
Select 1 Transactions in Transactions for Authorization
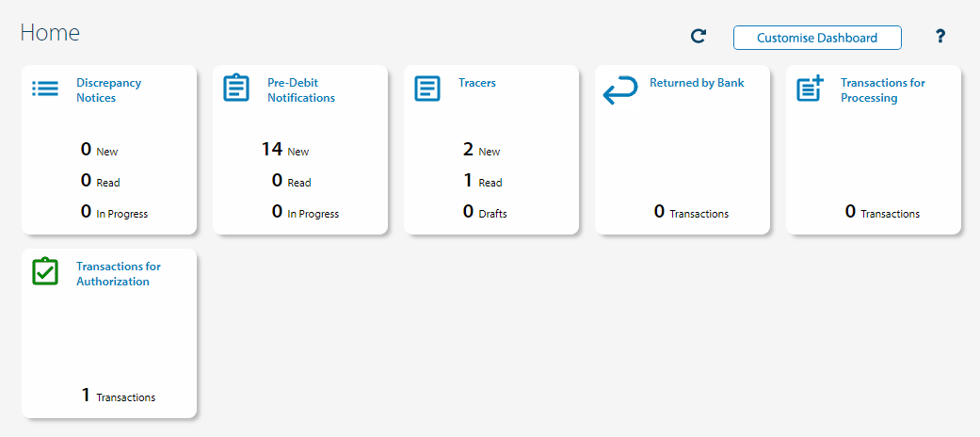[118, 396]
